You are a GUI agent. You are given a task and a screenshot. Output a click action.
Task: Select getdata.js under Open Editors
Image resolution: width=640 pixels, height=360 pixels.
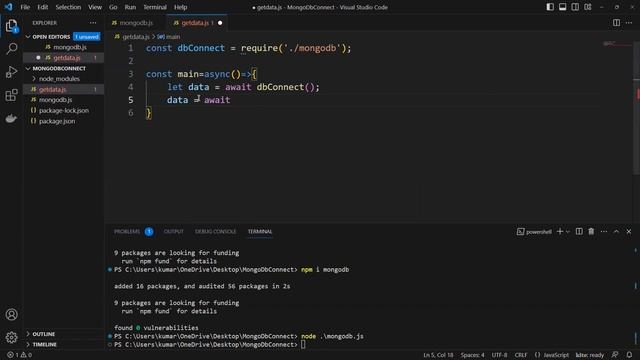tap(67, 58)
